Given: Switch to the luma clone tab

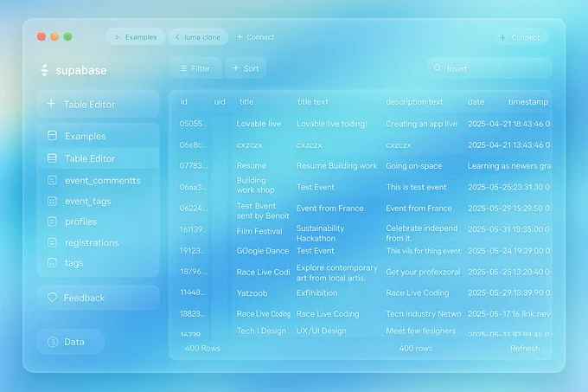Looking at the screenshot, I should coord(198,36).
